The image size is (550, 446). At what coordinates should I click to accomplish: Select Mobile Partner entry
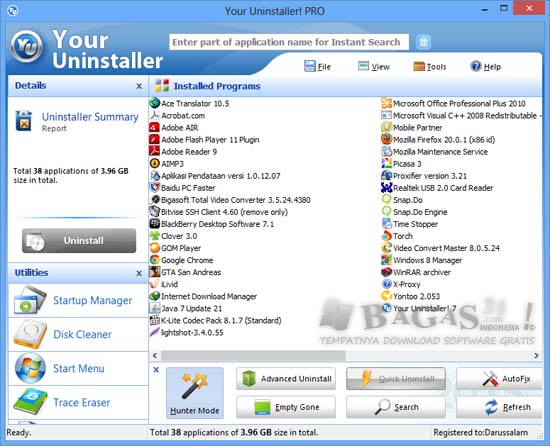[412, 127]
